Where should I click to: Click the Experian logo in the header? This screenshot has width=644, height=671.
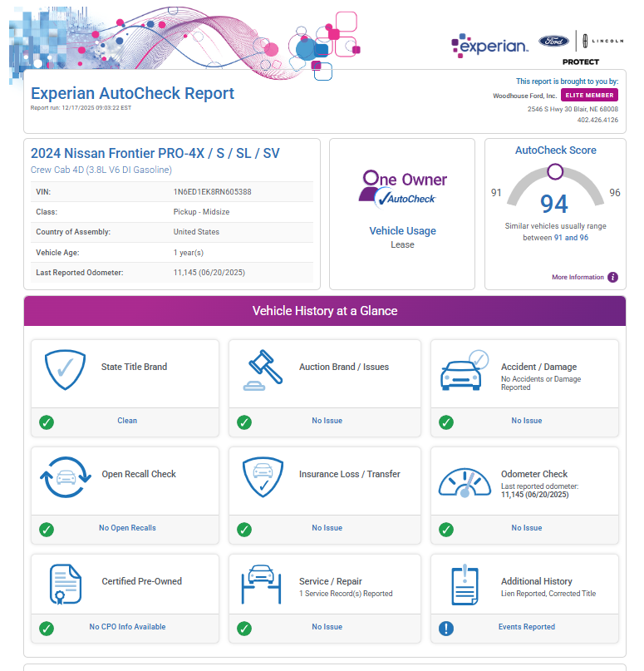[489, 45]
